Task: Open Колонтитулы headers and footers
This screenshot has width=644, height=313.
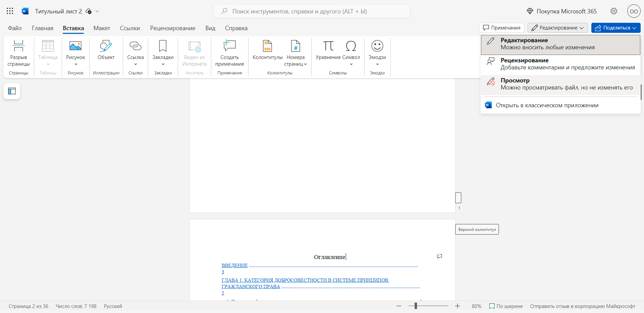Action: point(267,50)
